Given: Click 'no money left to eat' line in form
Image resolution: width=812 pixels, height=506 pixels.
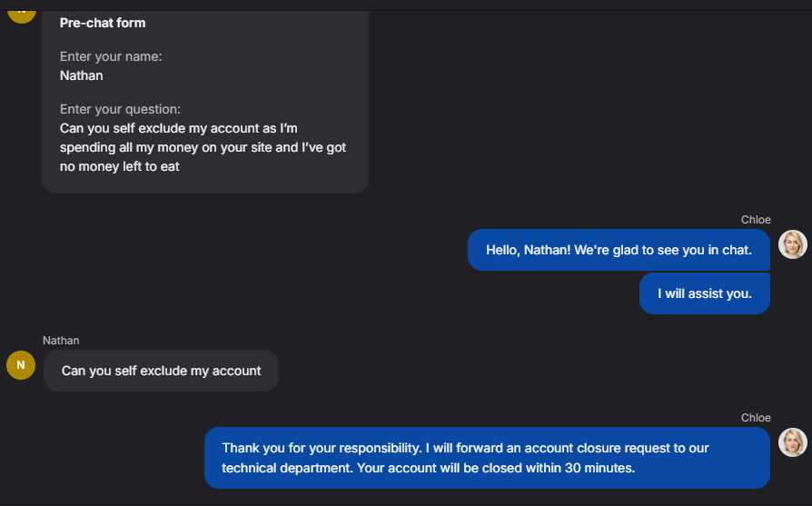Looking at the screenshot, I should pos(119,166).
